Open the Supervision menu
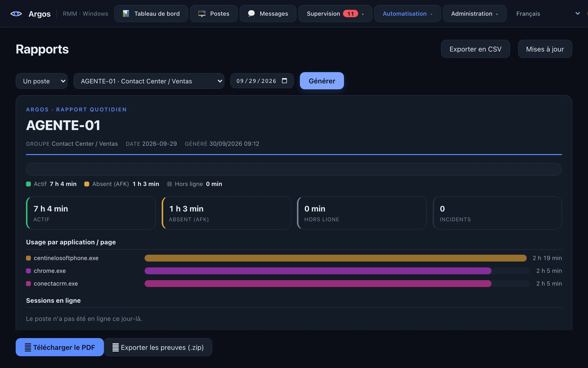The image size is (588, 368). pyautogui.click(x=335, y=14)
